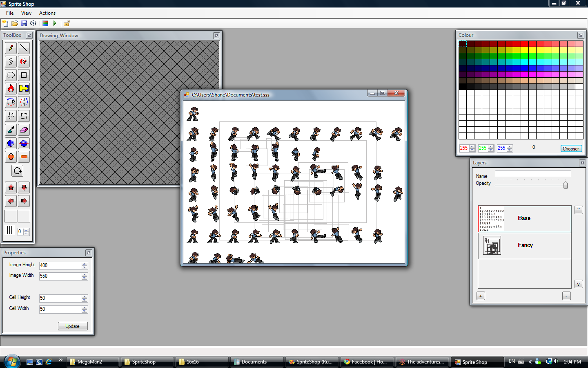Click the red down arrow in ToolBox
Viewport: 588px width, 368px height.
[24, 188]
